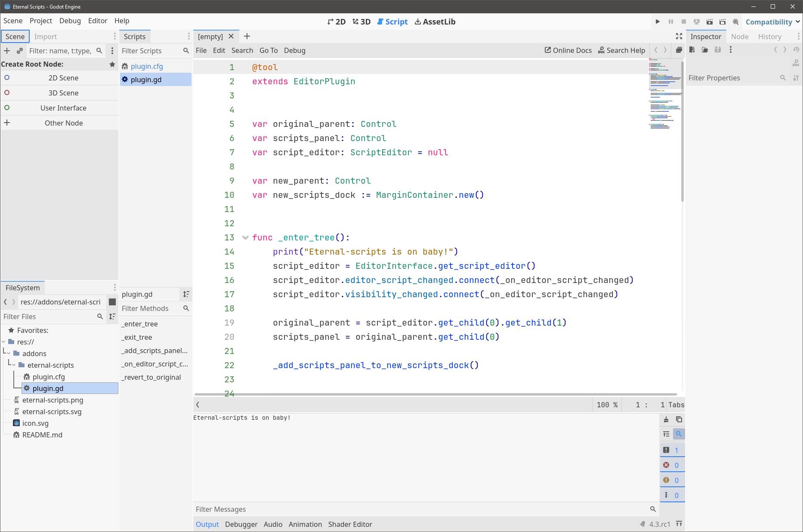Open Inspector extra options three dots
Screen dimensions: 803x532
coord(731,50)
